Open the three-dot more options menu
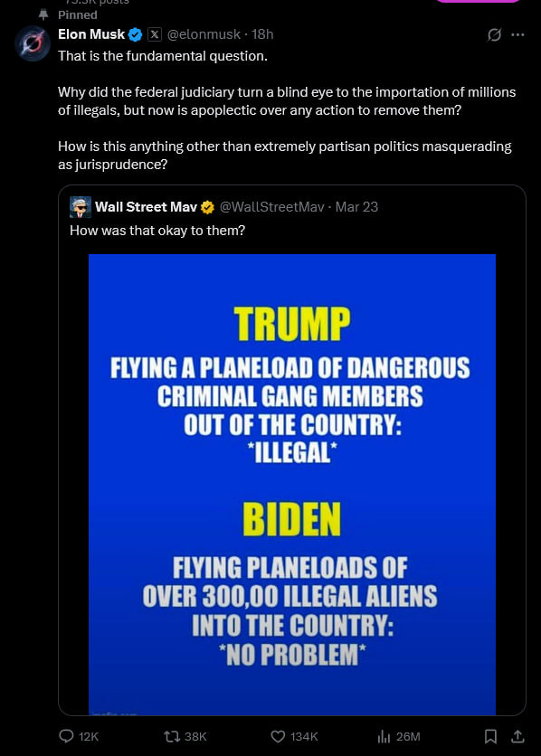 click(x=517, y=34)
